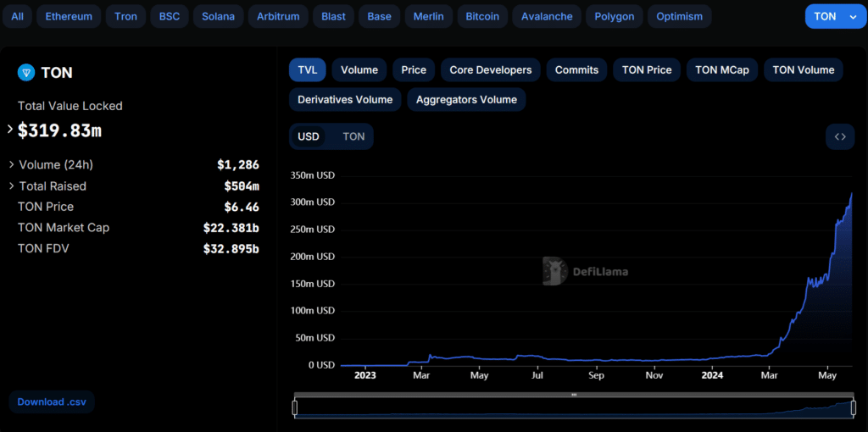The height and width of the screenshot is (432, 868).
Task: Select the Avalanche chain tab
Action: 547,17
